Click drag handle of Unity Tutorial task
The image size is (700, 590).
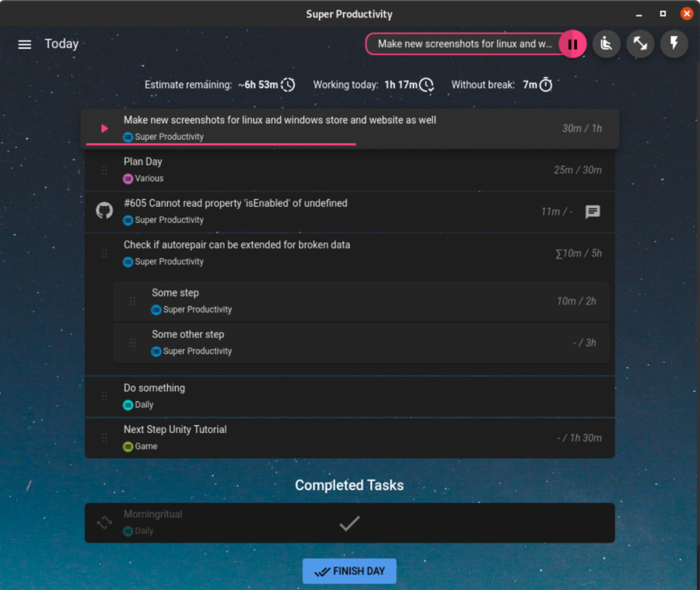[104, 438]
